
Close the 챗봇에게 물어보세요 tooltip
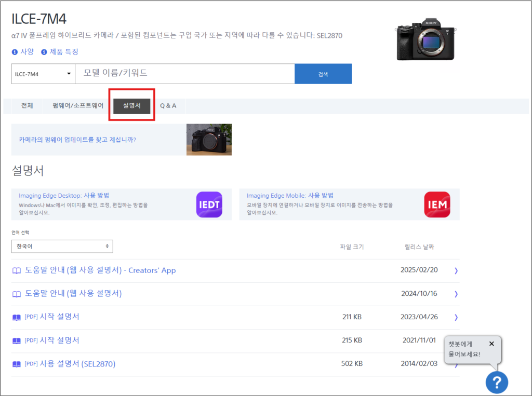[x=491, y=344]
